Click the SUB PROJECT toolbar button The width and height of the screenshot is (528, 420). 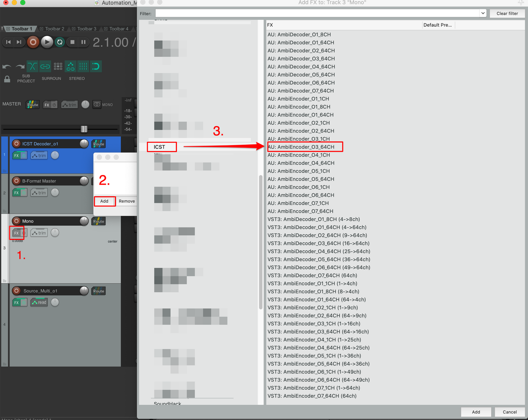coord(26,79)
